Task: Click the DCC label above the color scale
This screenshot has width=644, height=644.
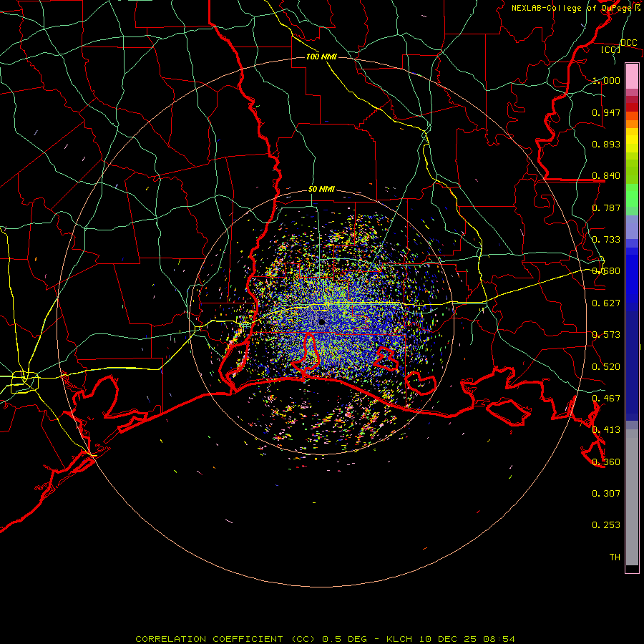Action: 628,43
